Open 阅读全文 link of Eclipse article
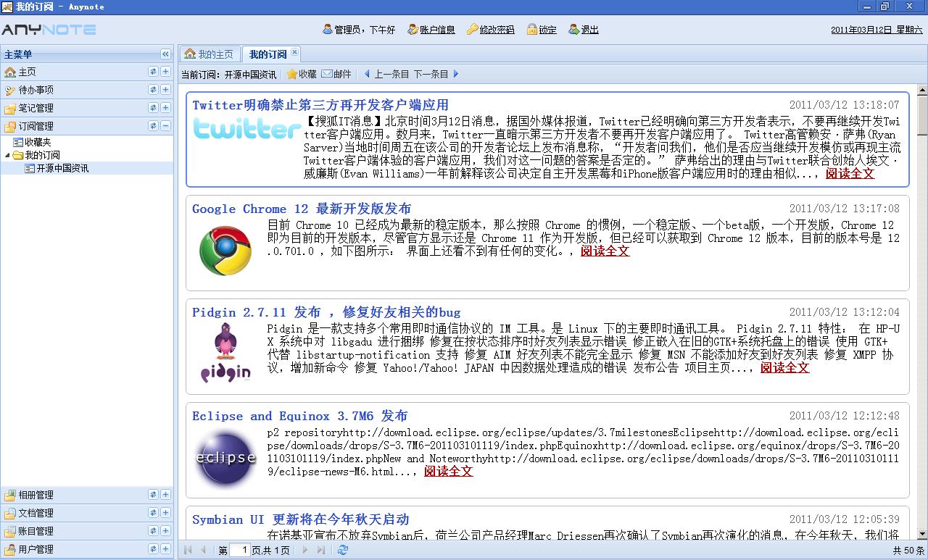928x560 pixels. (x=448, y=471)
